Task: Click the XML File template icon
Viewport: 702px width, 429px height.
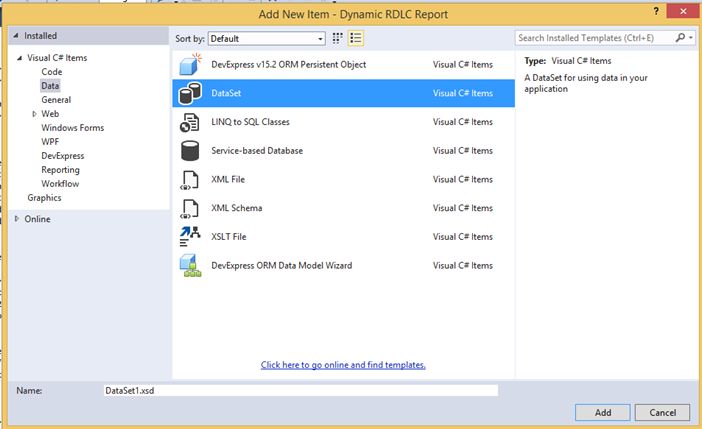Action: (x=189, y=180)
